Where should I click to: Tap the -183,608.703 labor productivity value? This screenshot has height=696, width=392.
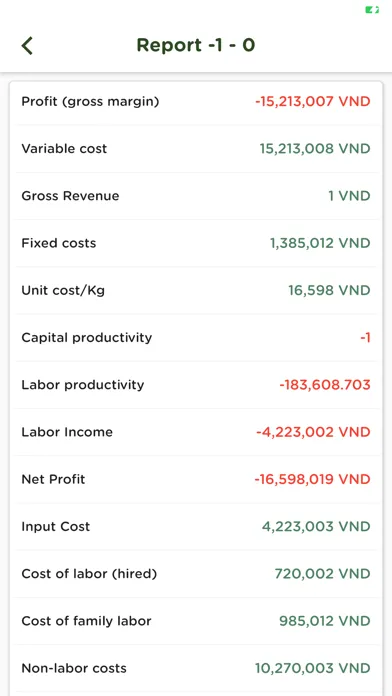click(x=325, y=385)
